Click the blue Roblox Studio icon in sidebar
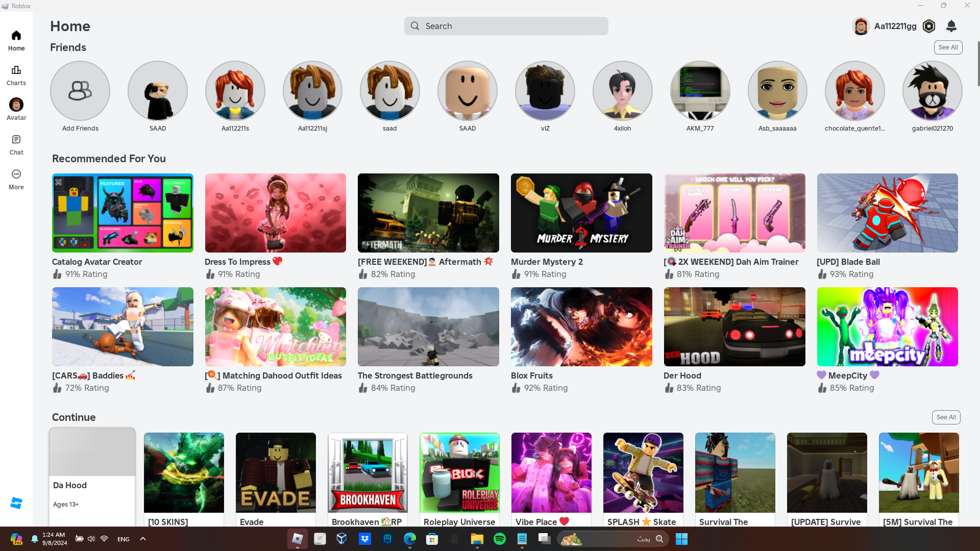The height and width of the screenshot is (551, 980). [x=16, y=503]
